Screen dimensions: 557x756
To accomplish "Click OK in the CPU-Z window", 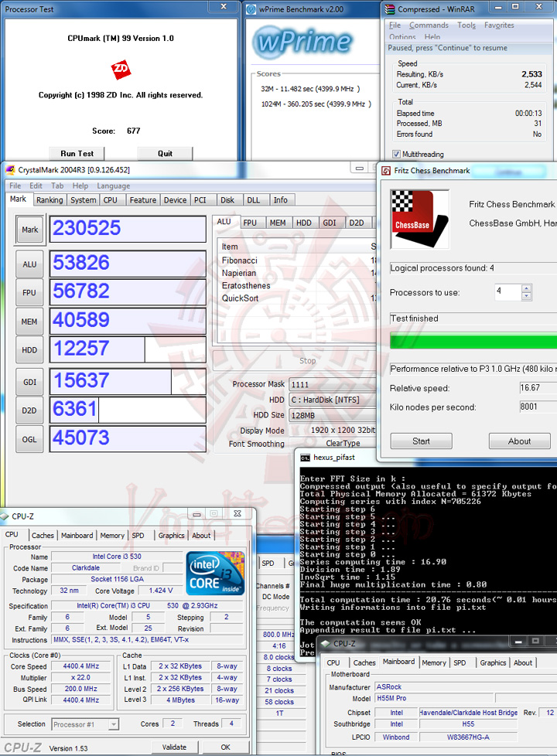I will [225, 747].
